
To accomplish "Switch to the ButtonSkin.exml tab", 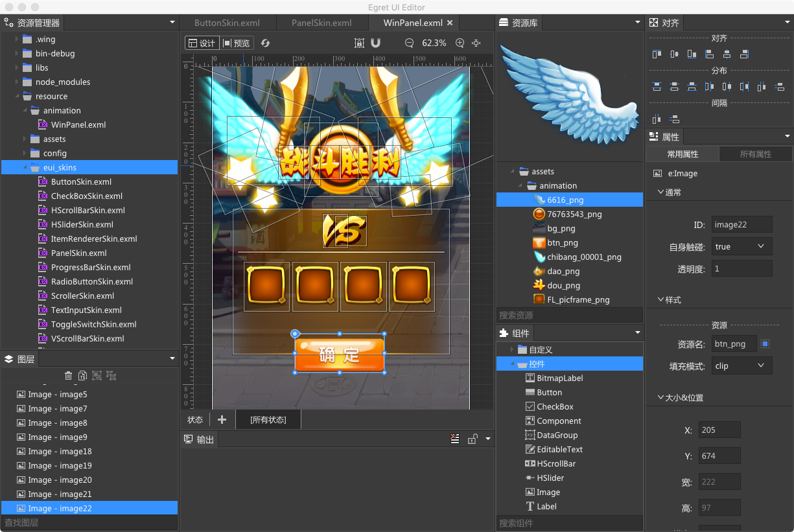I will (x=228, y=22).
